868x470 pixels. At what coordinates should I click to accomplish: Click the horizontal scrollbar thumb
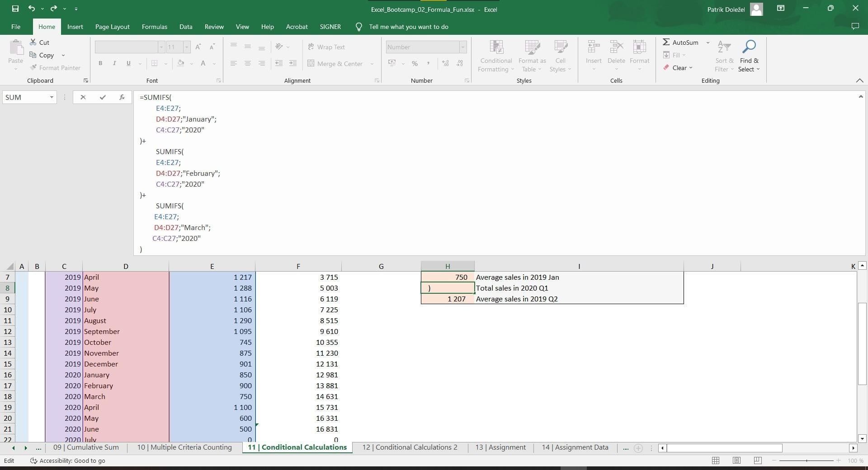tap(724, 448)
